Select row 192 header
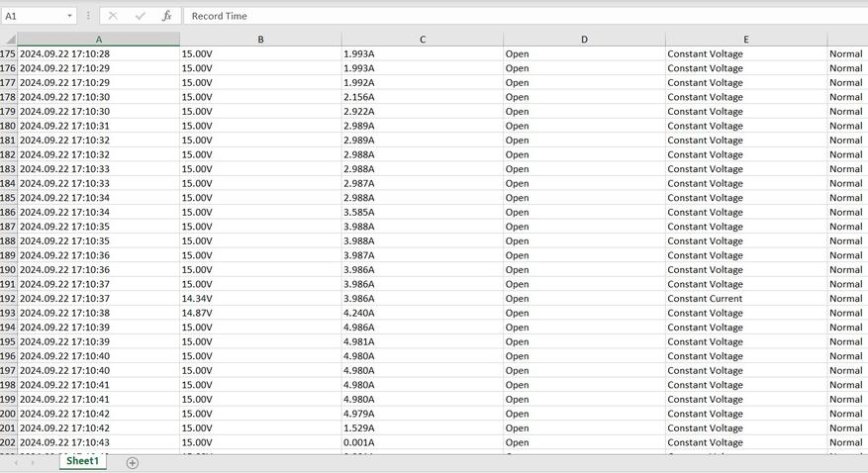Image resolution: width=868 pixels, height=473 pixels. pos(8,298)
